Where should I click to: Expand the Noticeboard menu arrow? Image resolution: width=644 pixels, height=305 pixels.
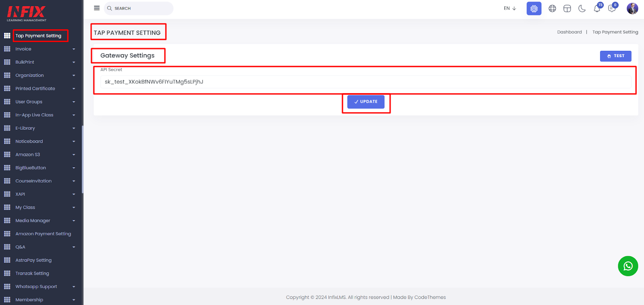coord(74,141)
